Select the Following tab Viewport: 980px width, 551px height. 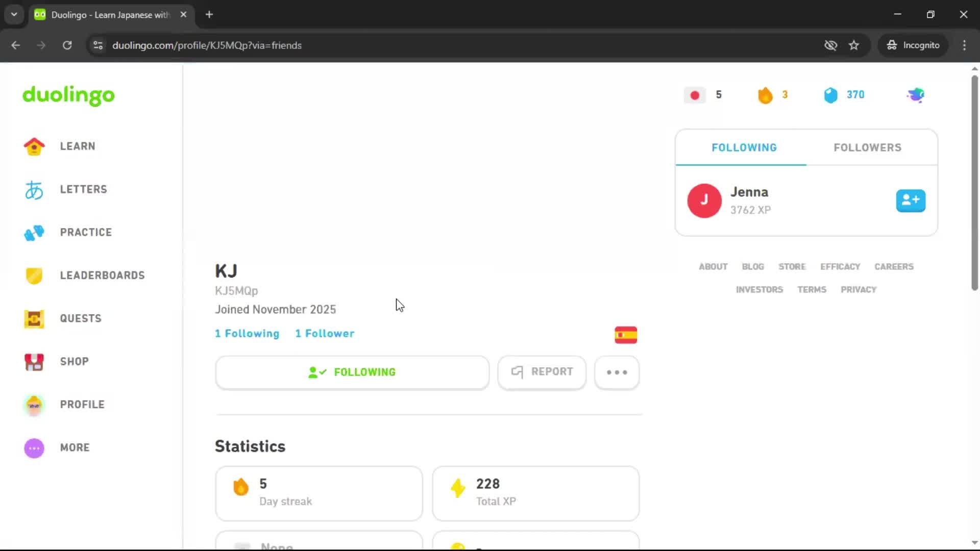744,147
